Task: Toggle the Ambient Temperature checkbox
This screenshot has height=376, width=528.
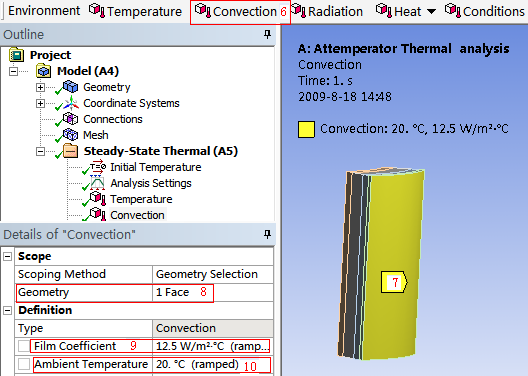Action: [x=24, y=364]
